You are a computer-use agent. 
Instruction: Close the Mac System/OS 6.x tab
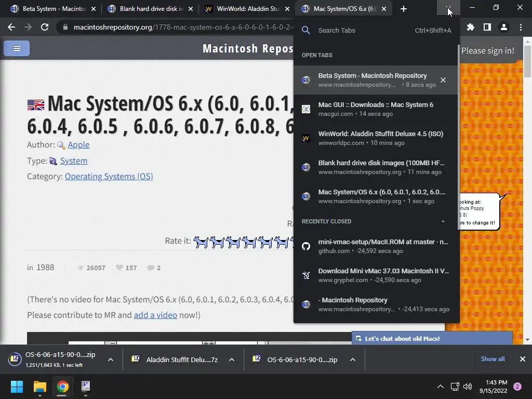(384, 9)
